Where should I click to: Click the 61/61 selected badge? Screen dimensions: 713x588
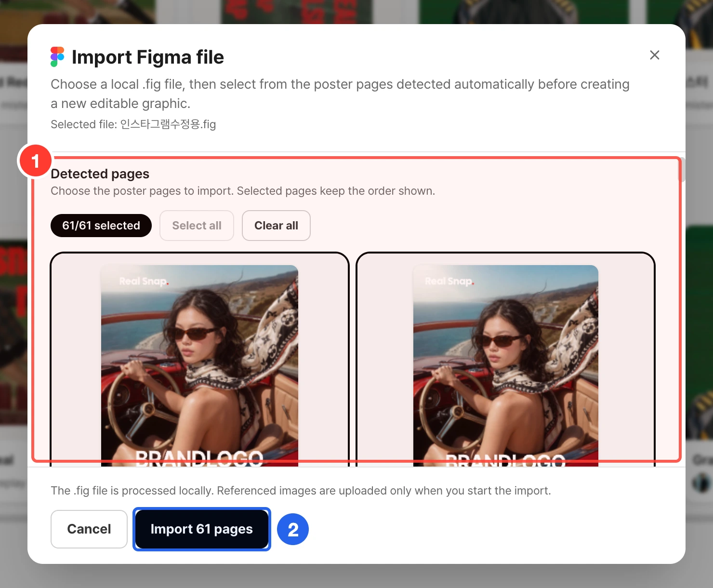(101, 226)
